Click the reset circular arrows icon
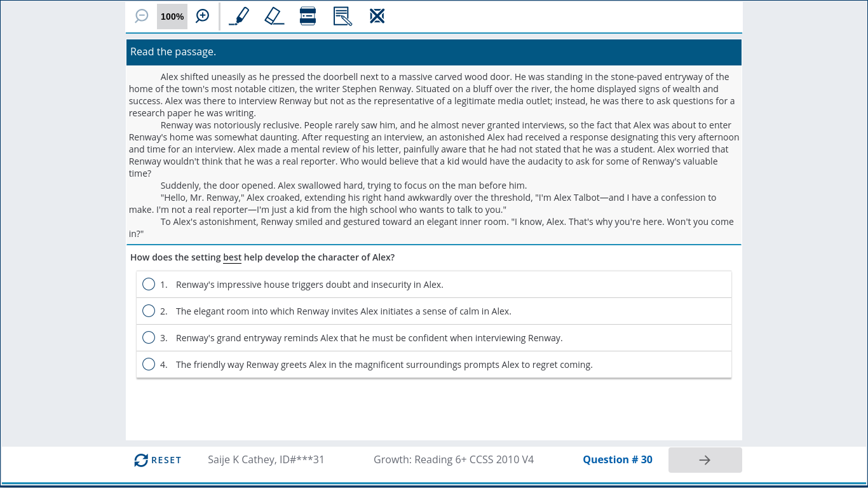This screenshot has height=488, width=868. [x=141, y=460]
